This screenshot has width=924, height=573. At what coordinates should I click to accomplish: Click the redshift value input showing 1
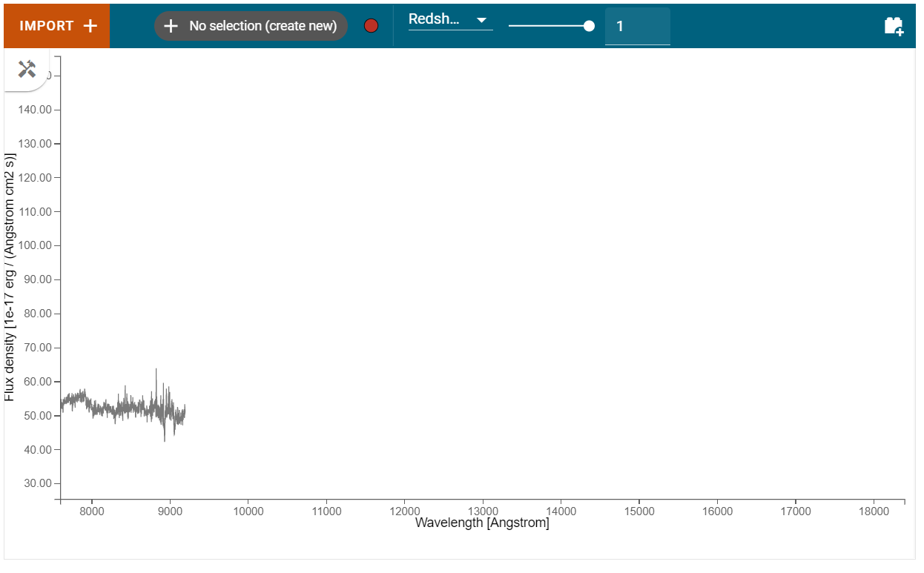click(x=638, y=25)
